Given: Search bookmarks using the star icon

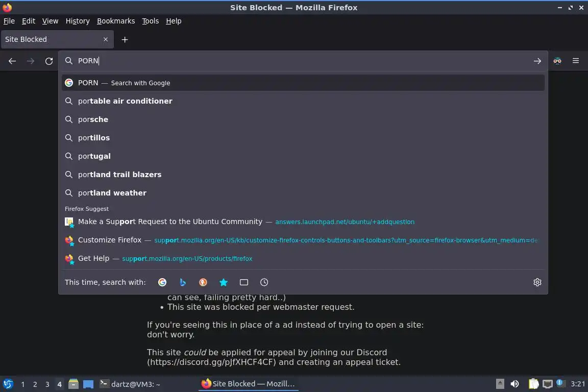Looking at the screenshot, I should [x=224, y=282].
